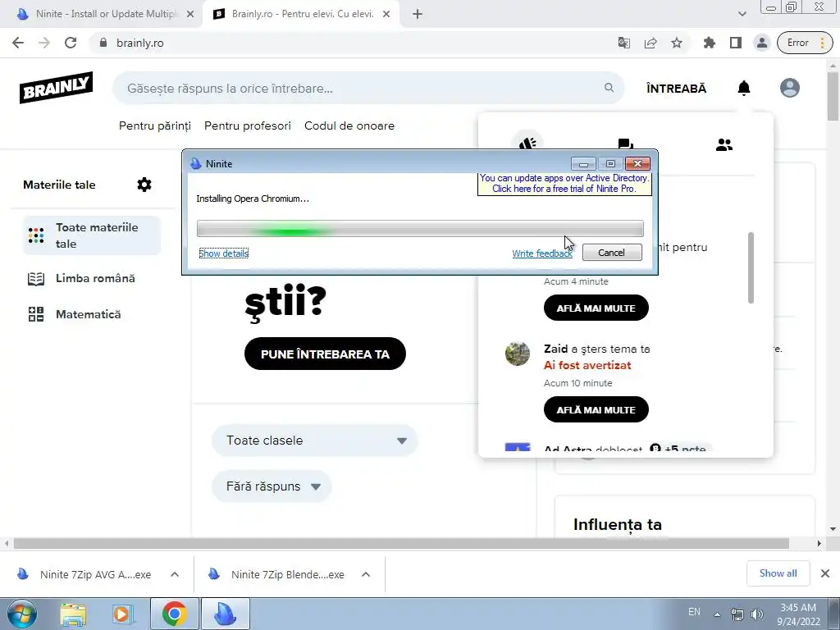The image size is (840, 630).
Task: Click AFLĂ MAI MULTE under Zaid notification
Action: click(x=596, y=410)
